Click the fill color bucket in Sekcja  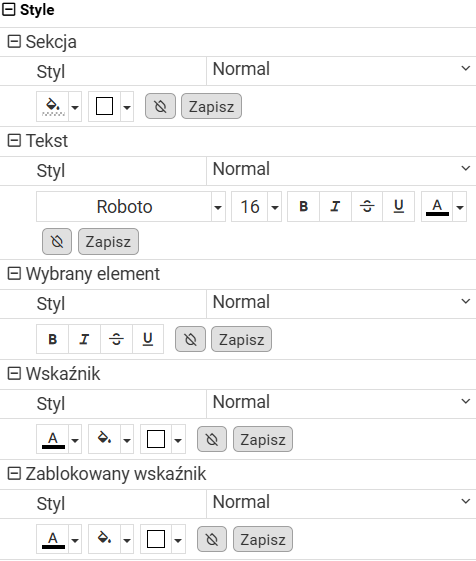click(53, 106)
